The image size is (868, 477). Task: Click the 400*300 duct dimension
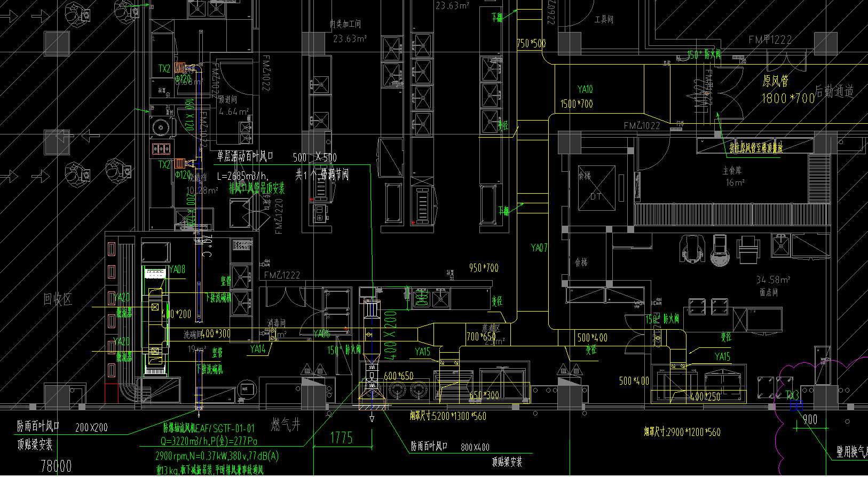pos(216,334)
